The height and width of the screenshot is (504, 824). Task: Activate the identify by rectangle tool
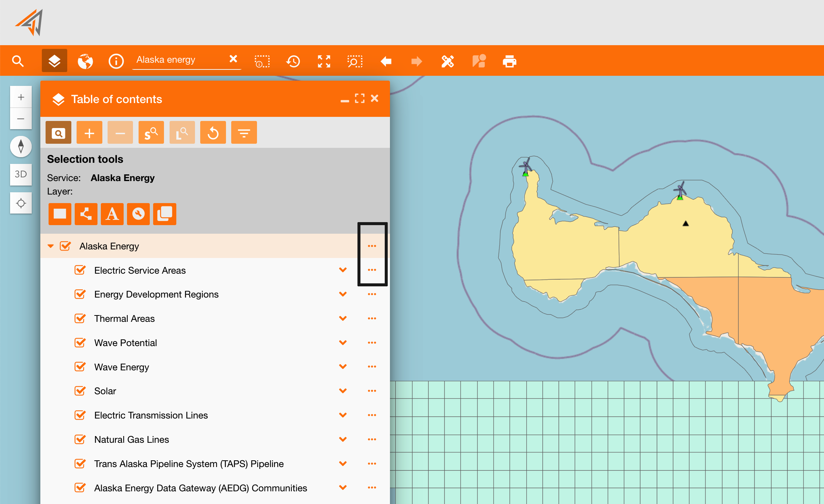click(262, 61)
